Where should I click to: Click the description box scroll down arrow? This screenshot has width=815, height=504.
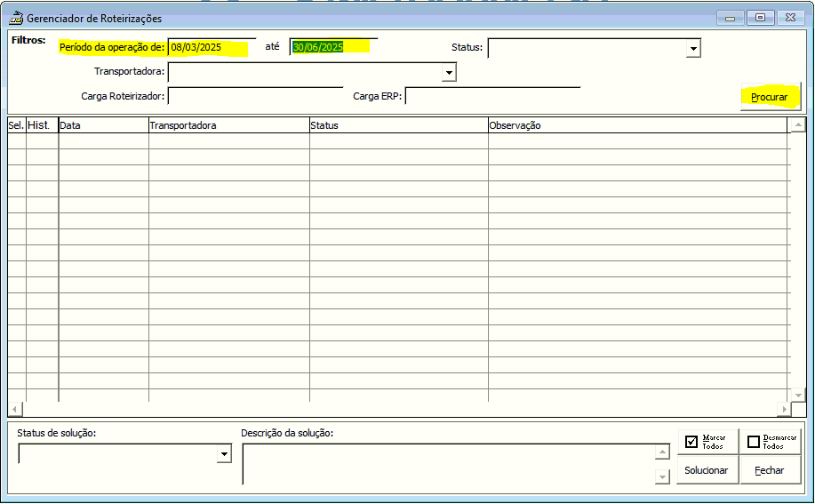pyautogui.click(x=662, y=476)
